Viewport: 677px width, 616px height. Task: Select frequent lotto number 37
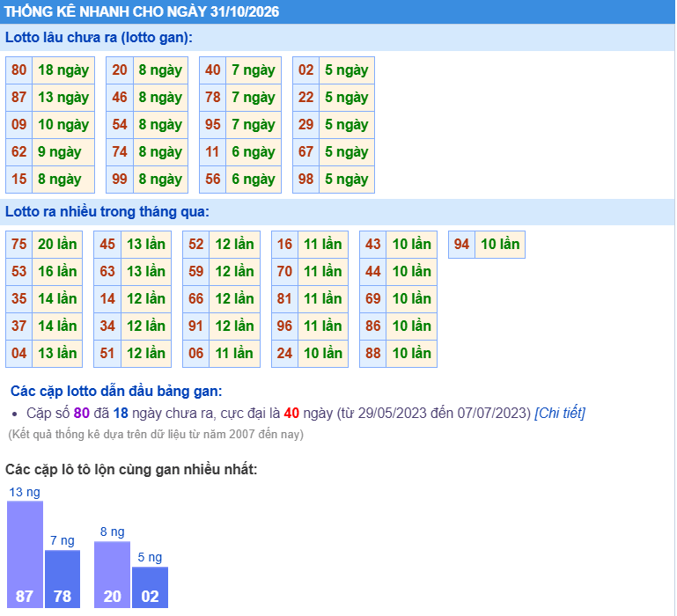point(19,326)
